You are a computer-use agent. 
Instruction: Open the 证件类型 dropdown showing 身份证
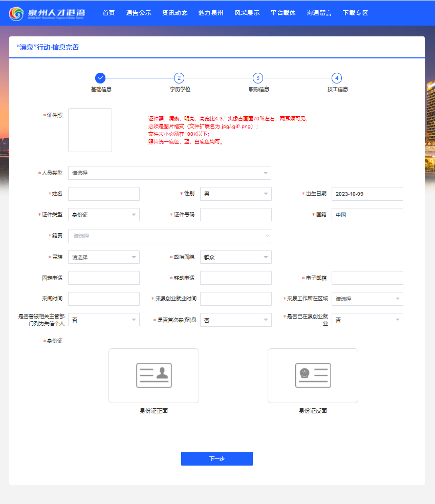tap(104, 215)
